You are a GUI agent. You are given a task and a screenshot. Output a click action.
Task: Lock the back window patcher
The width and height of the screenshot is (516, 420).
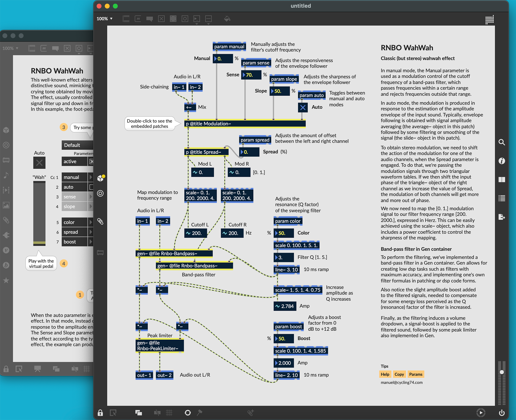[x=6, y=369]
